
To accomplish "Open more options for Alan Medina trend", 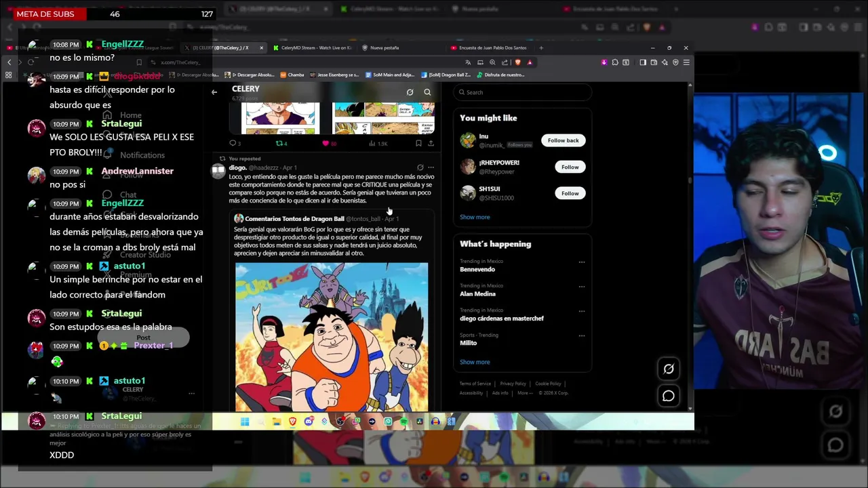I will pyautogui.click(x=582, y=287).
